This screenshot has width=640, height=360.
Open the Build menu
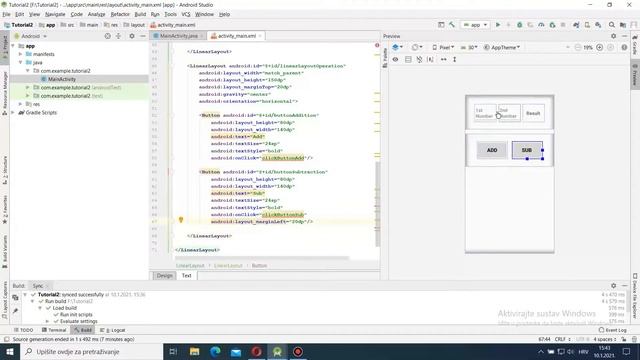(140, 14)
